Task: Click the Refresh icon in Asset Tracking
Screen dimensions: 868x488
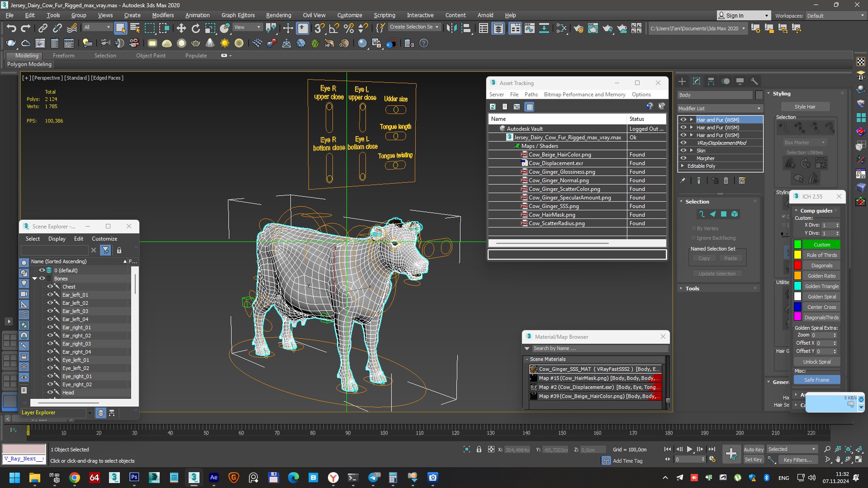Action: coord(493,107)
